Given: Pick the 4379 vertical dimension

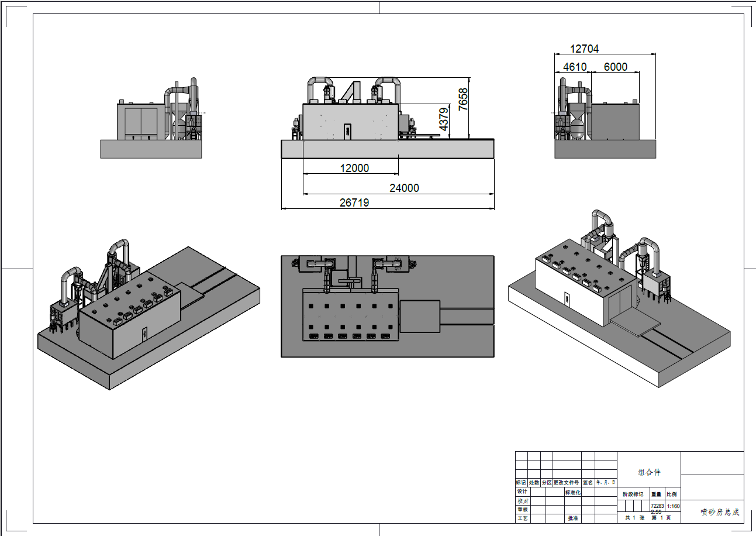Looking at the screenshot, I should 443,119.
